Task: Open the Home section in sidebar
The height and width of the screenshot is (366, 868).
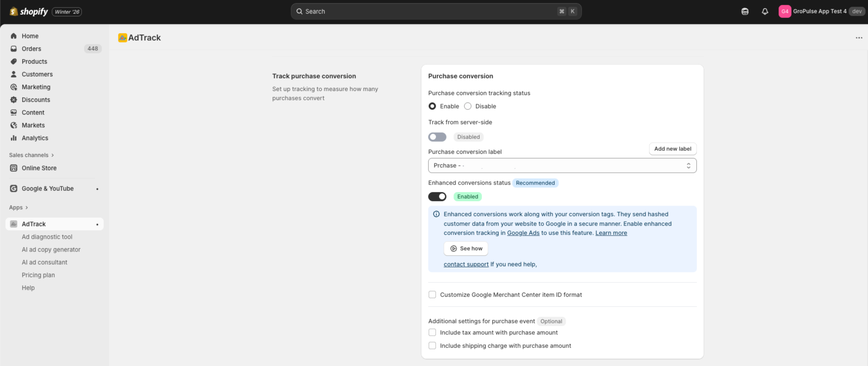Action: pos(13,36)
